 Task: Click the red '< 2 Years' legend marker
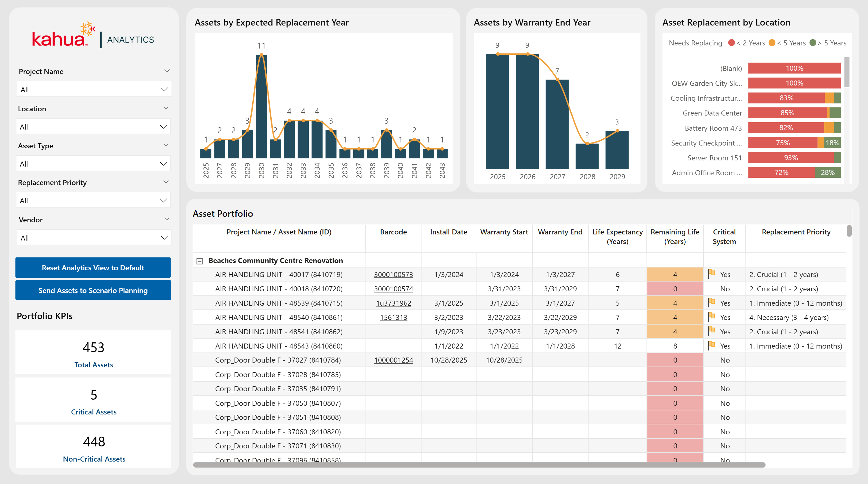point(731,43)
